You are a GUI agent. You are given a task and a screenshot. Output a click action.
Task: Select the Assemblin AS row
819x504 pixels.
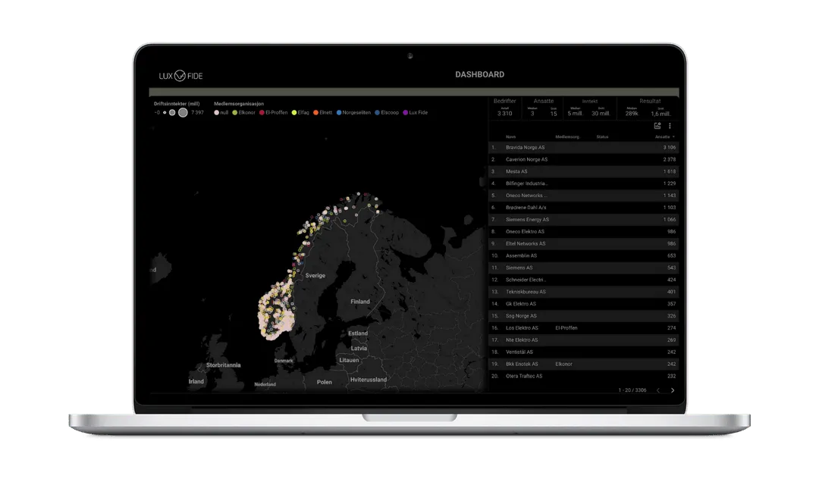pos(583,255)
